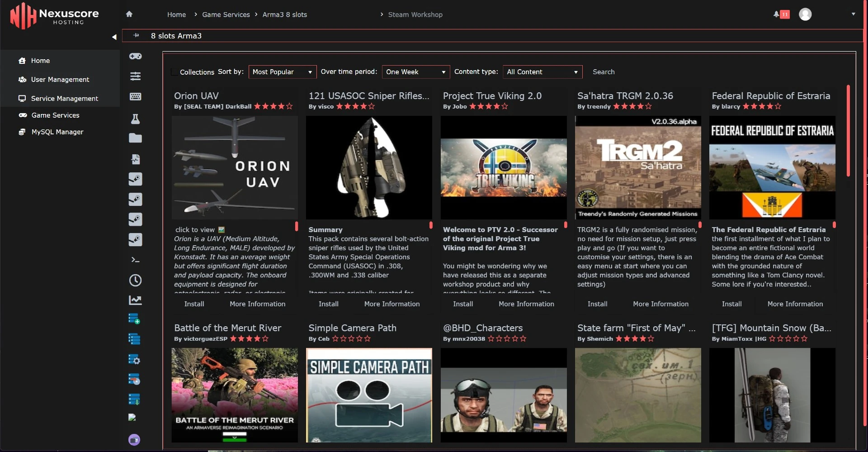
Task: View More Information for Sa'hatra TRGM
Action: click(660, 304)
